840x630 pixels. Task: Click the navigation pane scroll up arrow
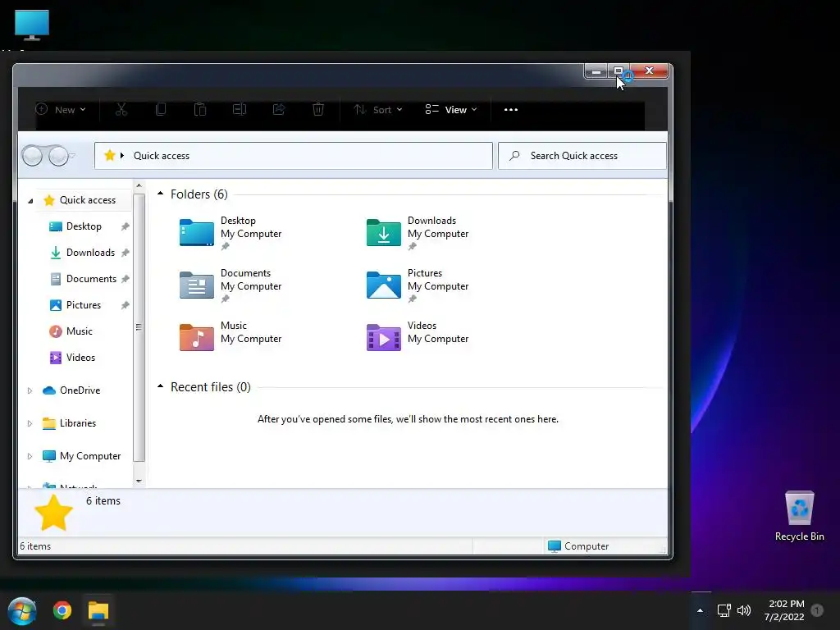tap(139, 186)
